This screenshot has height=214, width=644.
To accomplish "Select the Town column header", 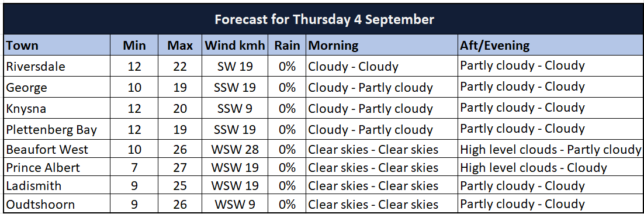I will coord(57,45).
